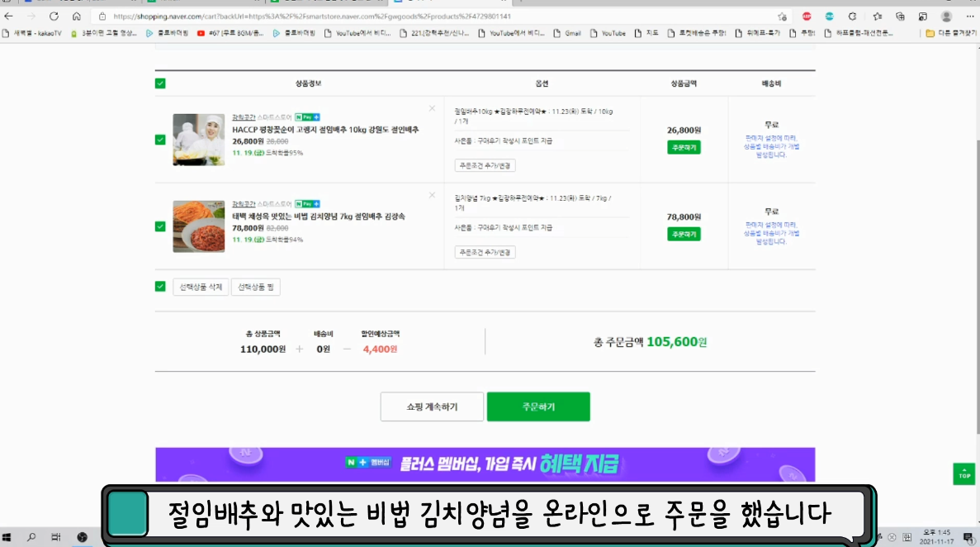Click the 선택상품 삭제 button
Screen dimensions: 980x547
coord(201,288)
